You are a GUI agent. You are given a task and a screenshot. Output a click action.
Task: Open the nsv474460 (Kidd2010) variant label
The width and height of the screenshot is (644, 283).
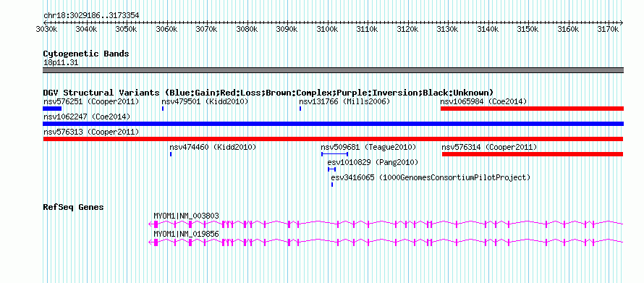[213, 147]
